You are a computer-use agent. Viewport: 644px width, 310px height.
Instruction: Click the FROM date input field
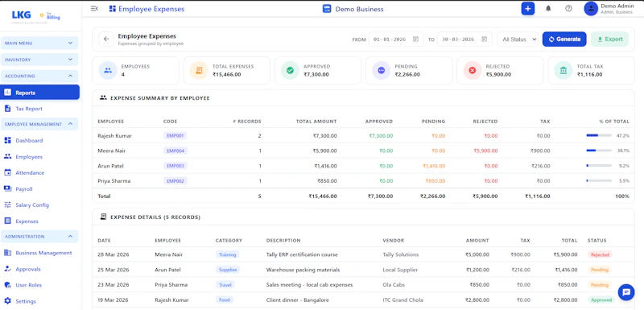(395, 39)
